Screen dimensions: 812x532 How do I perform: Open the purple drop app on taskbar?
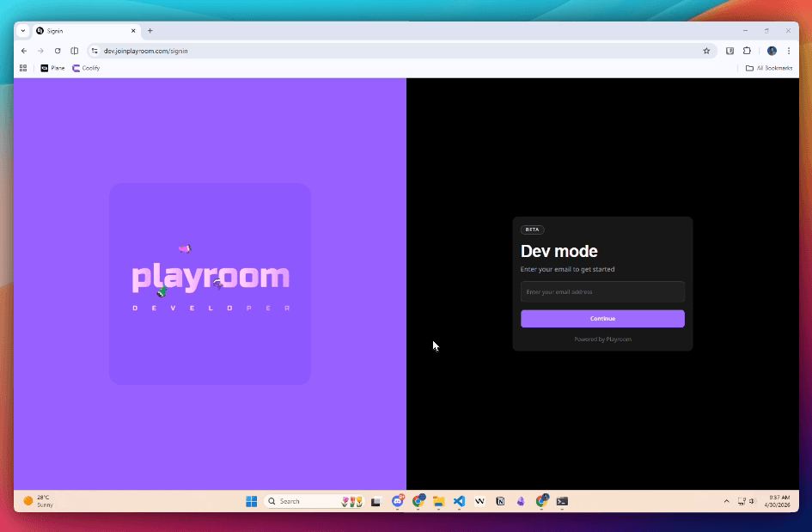pyautogui.click(x=521, y=501)
